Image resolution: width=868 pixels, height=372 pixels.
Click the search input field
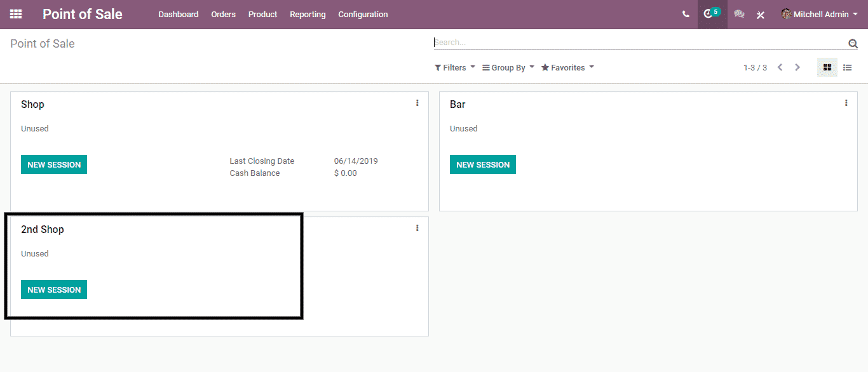635,43
